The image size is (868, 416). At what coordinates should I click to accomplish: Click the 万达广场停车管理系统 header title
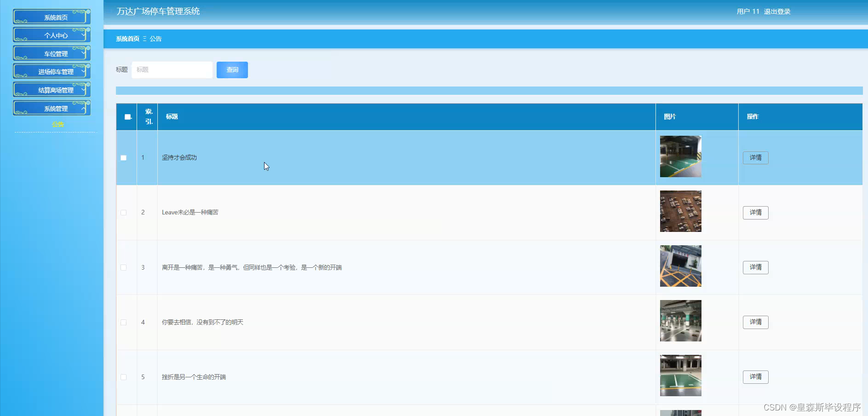[158, 11]
